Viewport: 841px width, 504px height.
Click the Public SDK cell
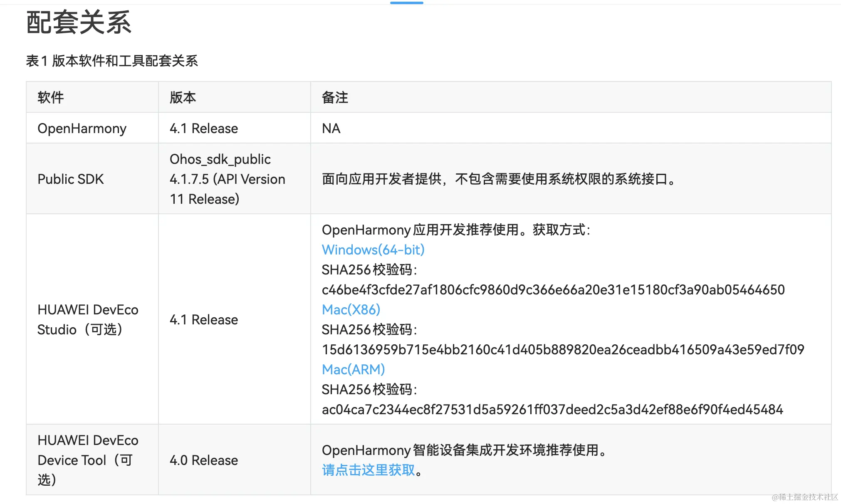(70, 179)
